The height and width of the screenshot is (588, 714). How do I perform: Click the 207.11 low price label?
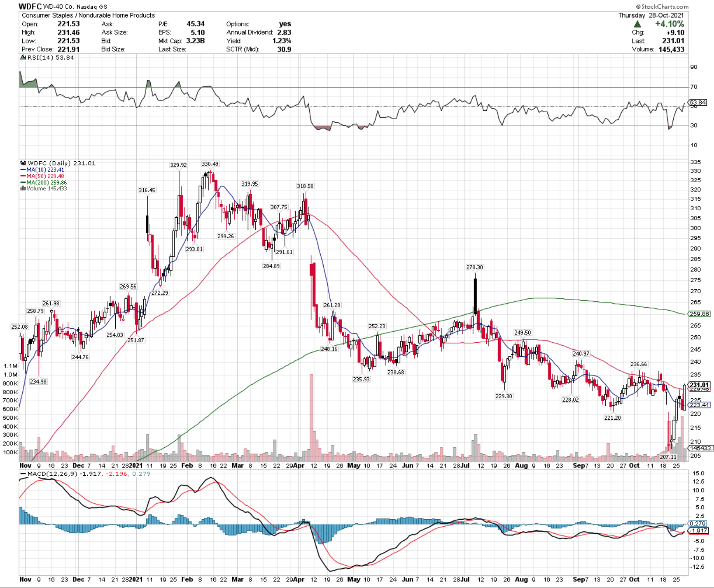coord(668,457)
